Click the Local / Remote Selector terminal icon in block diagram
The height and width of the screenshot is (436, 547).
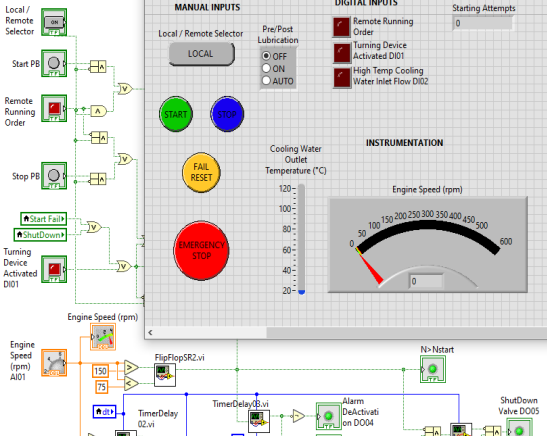54,22
